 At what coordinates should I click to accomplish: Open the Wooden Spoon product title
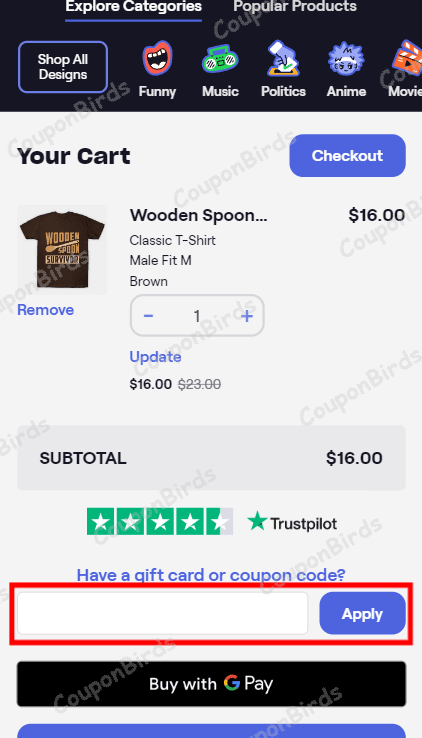point(199,216)
